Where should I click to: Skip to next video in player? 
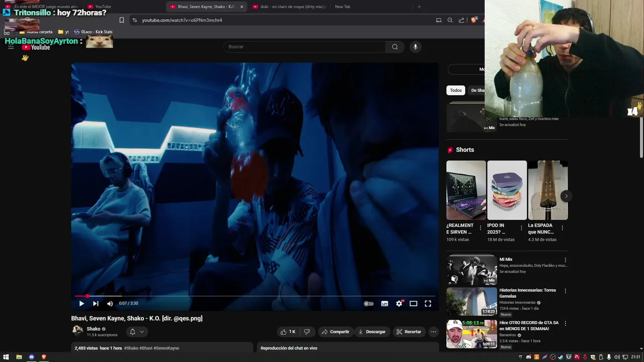tap(96, 303)
